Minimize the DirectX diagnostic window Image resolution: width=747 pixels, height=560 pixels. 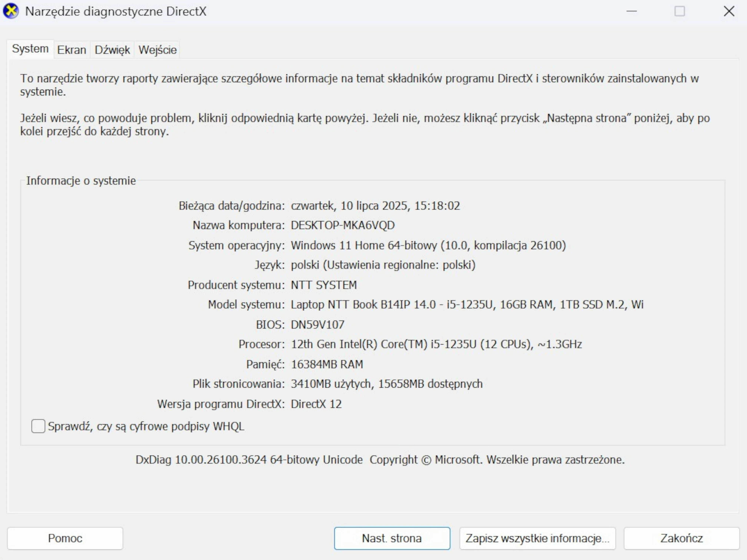pos(632,11)
